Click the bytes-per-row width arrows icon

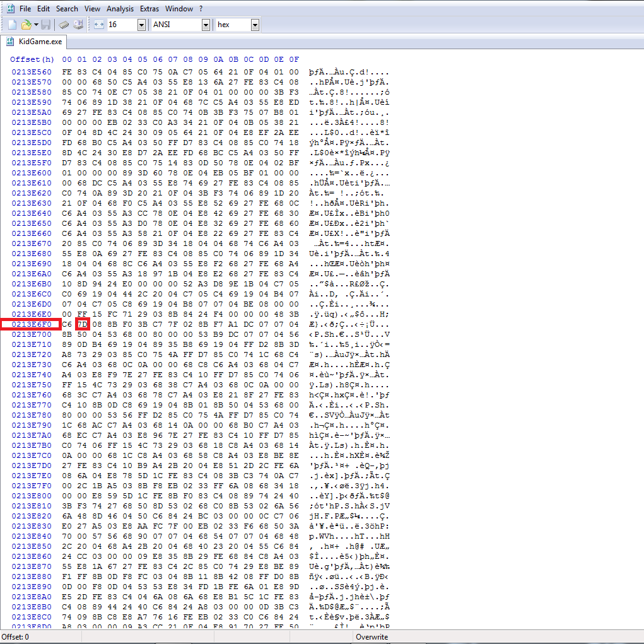tap(99, 25)
